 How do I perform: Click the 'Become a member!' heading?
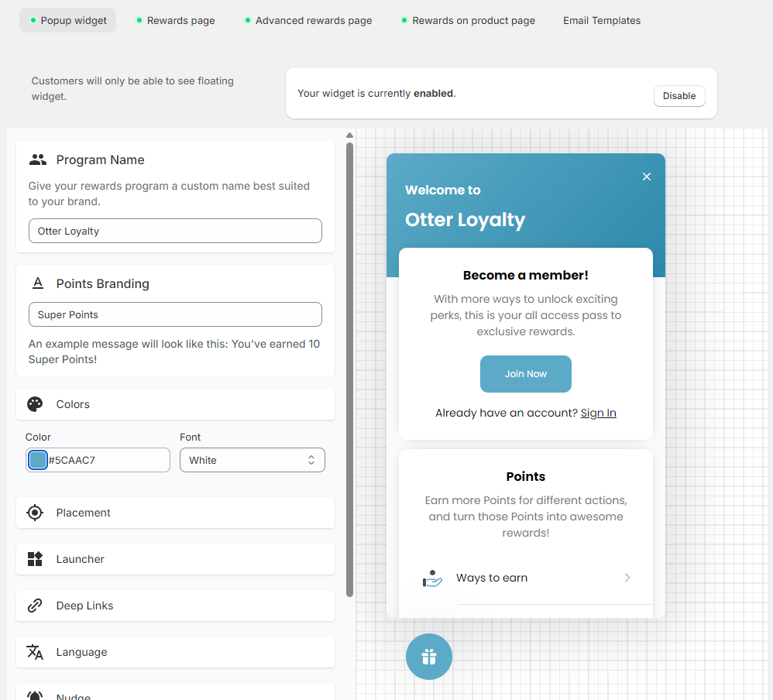click(525, 275)
